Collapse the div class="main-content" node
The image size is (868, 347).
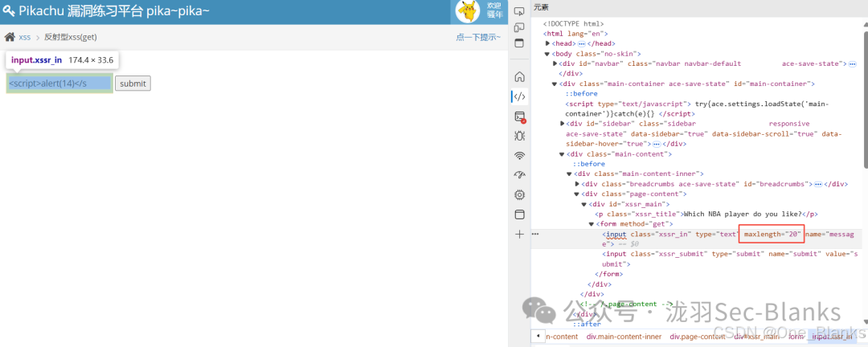[x=563, y=154]
